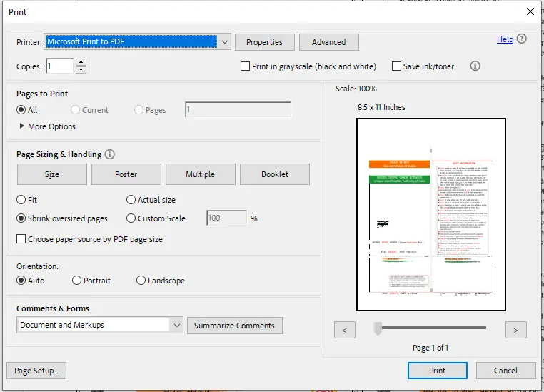
Task: Click the Copies number field
Action: point(60,66)
